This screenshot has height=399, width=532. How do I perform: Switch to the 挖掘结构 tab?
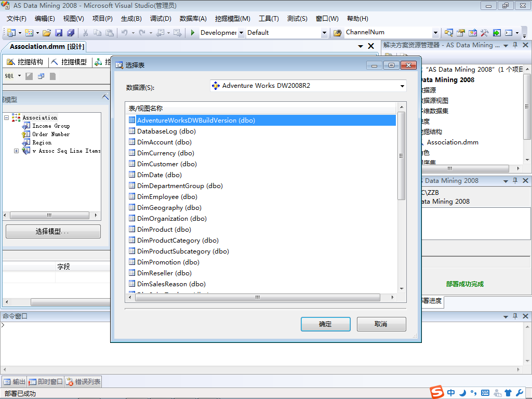tap(25, 62)
